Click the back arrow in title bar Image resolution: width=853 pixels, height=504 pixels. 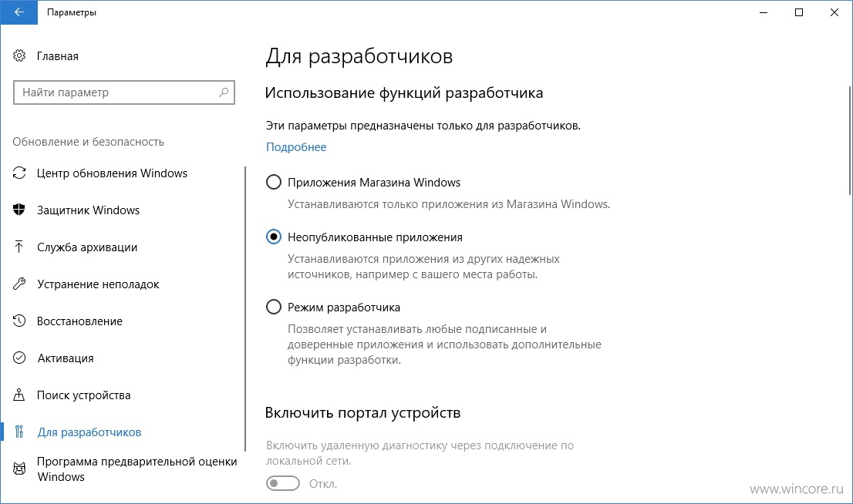pyautogui.click(x=19, y=12)
